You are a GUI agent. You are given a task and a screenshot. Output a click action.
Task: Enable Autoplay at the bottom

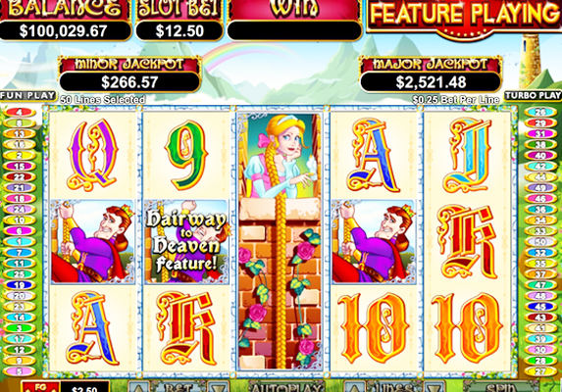[x=285, y=387]
